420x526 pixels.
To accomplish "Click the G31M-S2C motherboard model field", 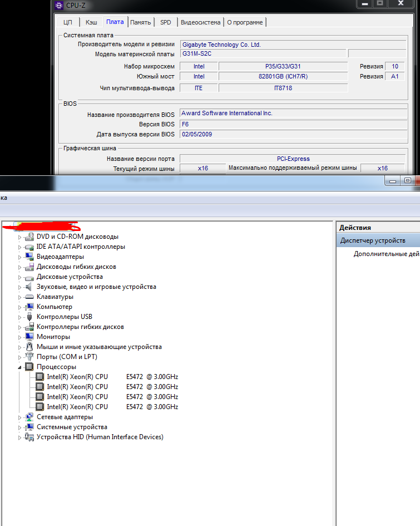I will click(x=263, y=53).
